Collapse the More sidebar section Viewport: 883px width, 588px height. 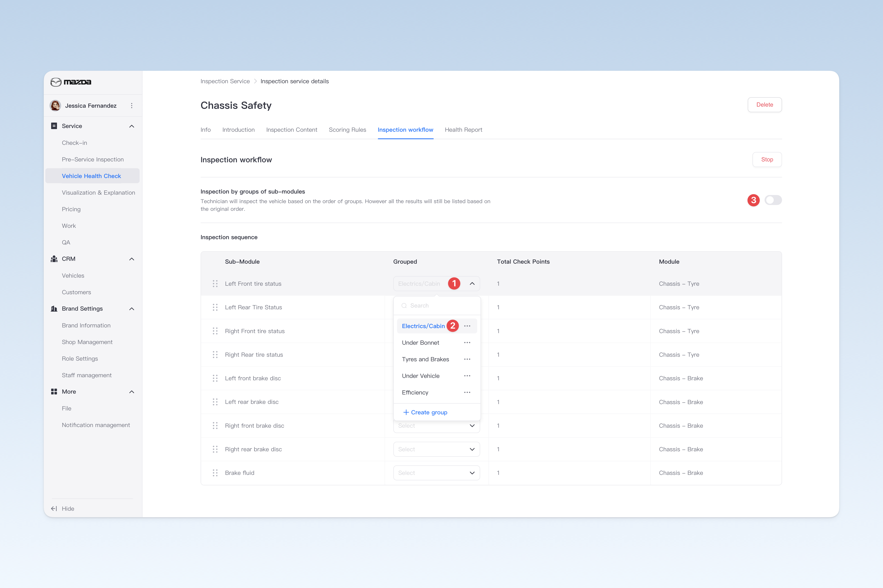(132, 391)
